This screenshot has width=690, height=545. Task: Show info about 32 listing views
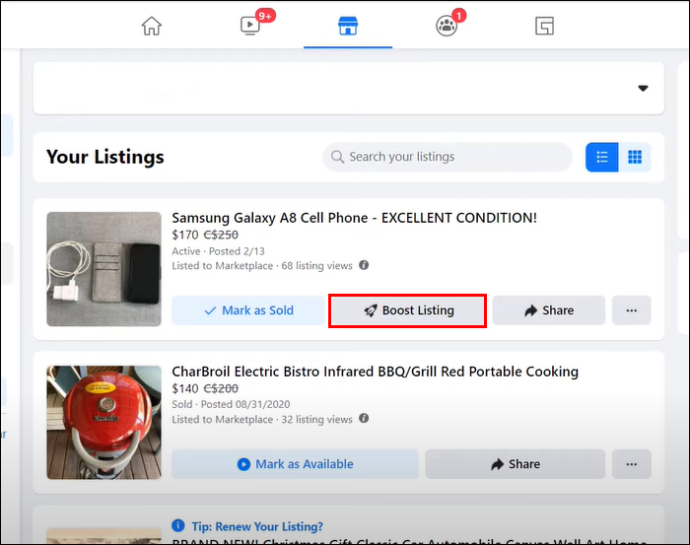click(x=363, y=418)
